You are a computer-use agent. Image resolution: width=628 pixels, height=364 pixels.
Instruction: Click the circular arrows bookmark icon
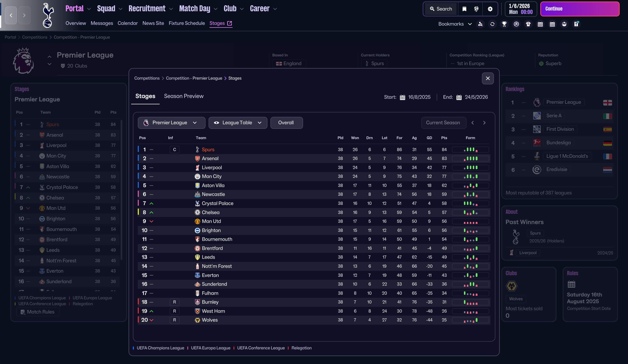tap(492, 24)
